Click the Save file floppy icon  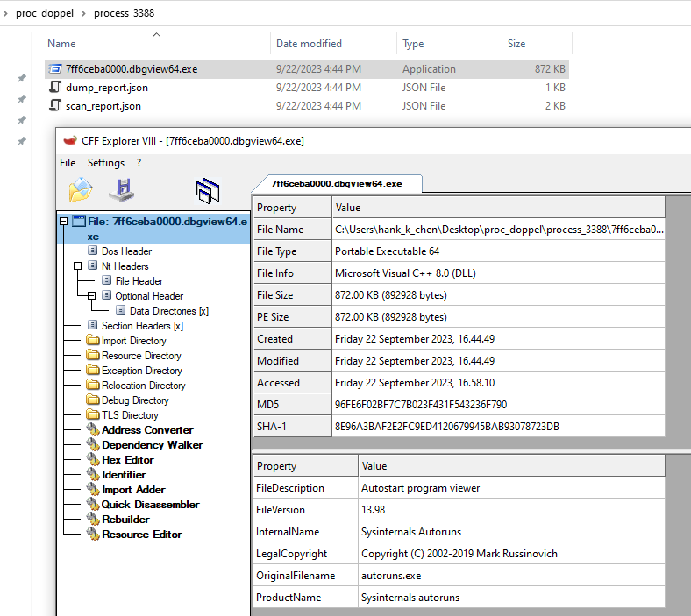(x=122, y=190)
